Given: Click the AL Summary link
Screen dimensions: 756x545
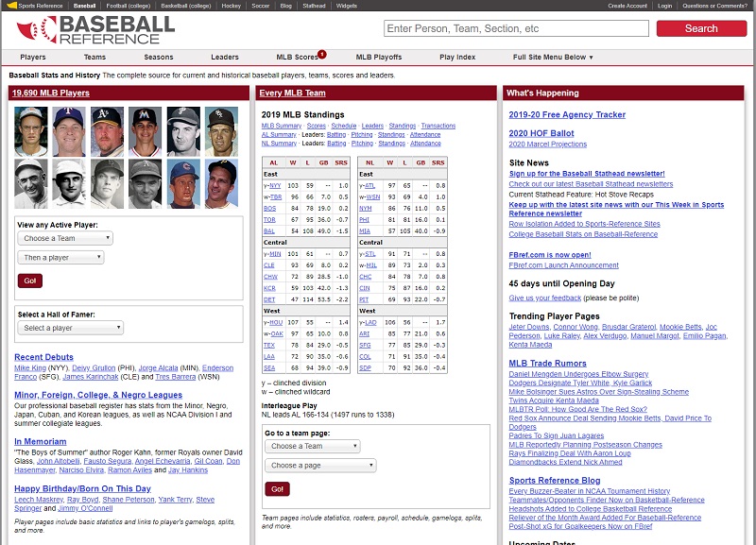Looking at the screenshot, I should pyautogui.click(x=279, y=134).
